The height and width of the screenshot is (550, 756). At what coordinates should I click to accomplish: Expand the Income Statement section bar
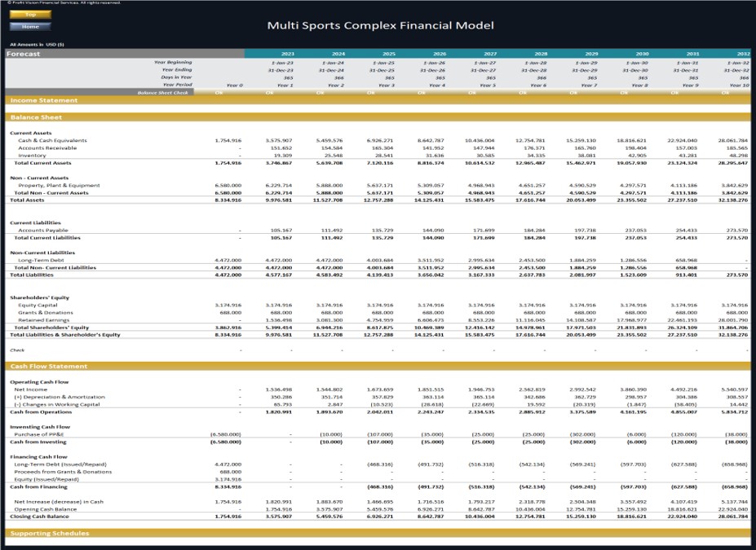tap(378, 100)
